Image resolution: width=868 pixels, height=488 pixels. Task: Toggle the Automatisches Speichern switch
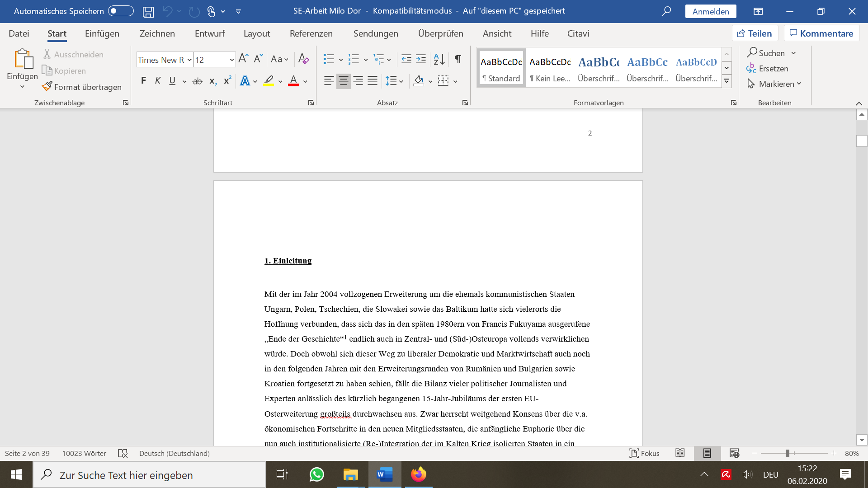pos(121,11)
